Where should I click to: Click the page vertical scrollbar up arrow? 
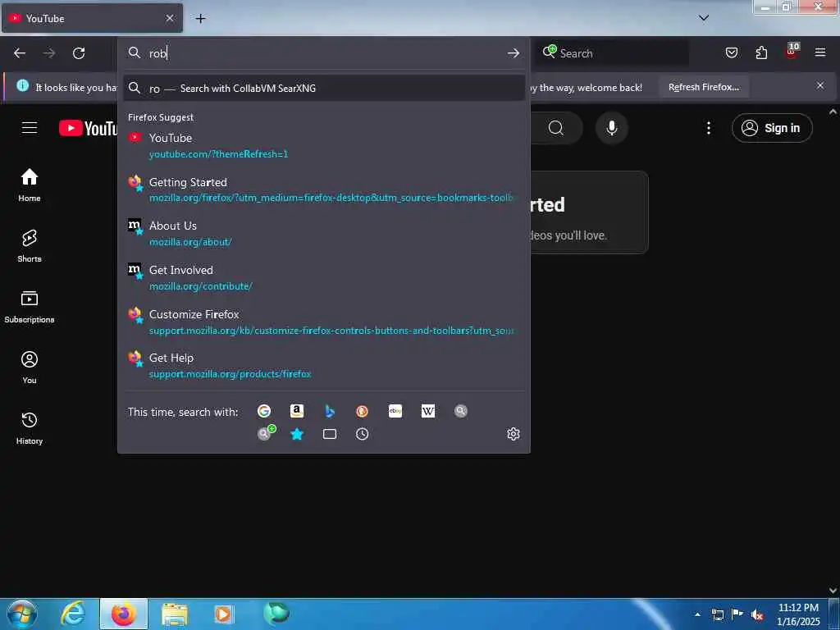pos(833,112)
